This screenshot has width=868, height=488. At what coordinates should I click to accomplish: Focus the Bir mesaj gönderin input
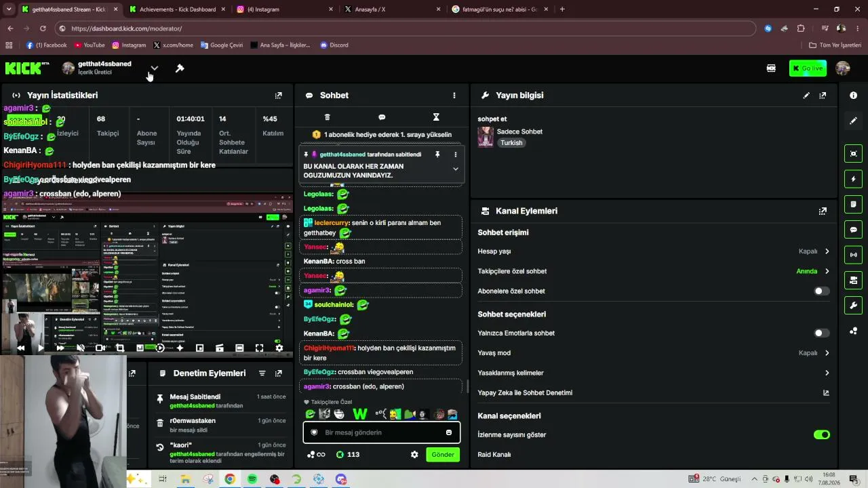382,432
